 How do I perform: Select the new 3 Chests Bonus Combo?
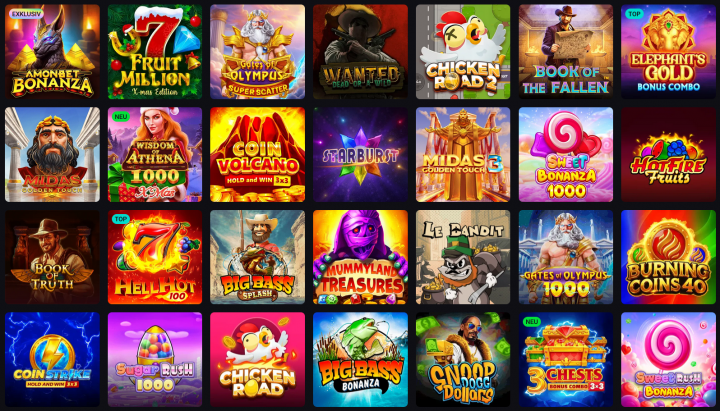[x=566, y=360]
